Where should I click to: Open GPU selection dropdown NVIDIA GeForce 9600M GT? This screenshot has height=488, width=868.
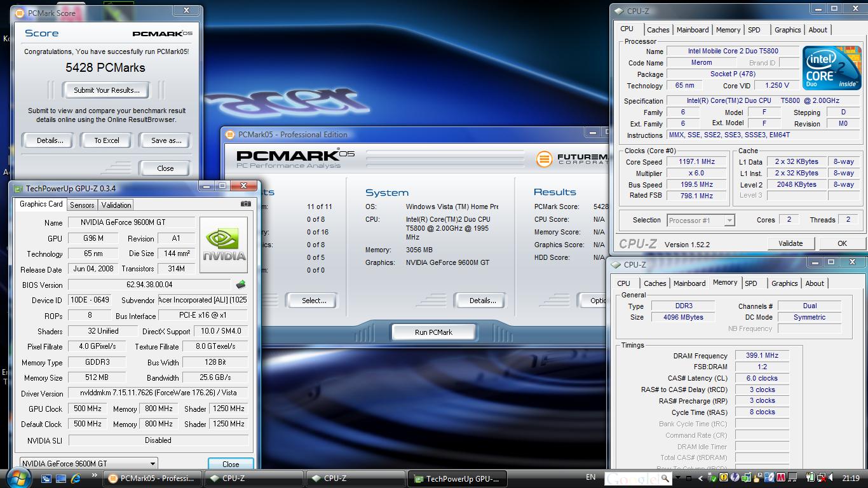coord(88,464)
